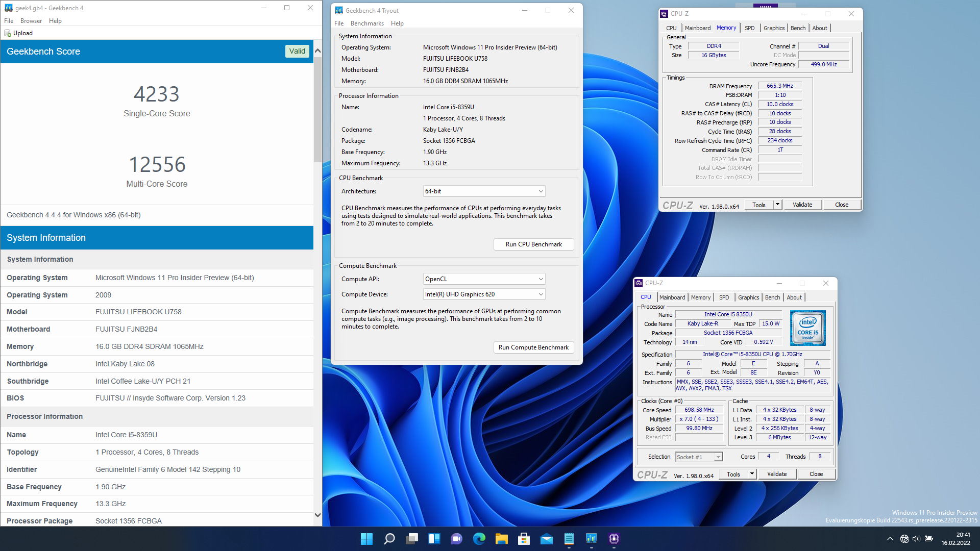
Task: Switch to Bench tab in lower CPU-Z
Action: [x=772, y=297]
